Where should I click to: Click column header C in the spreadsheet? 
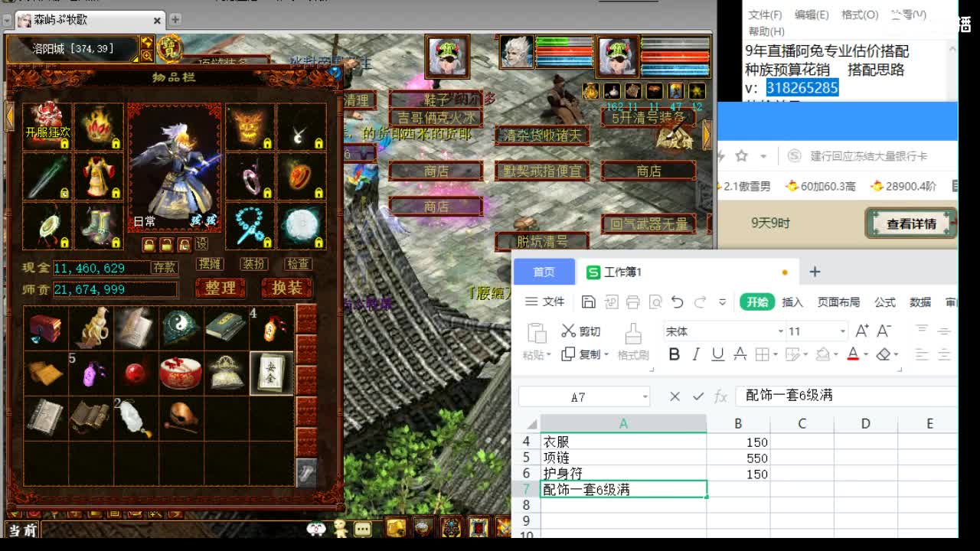802,423
